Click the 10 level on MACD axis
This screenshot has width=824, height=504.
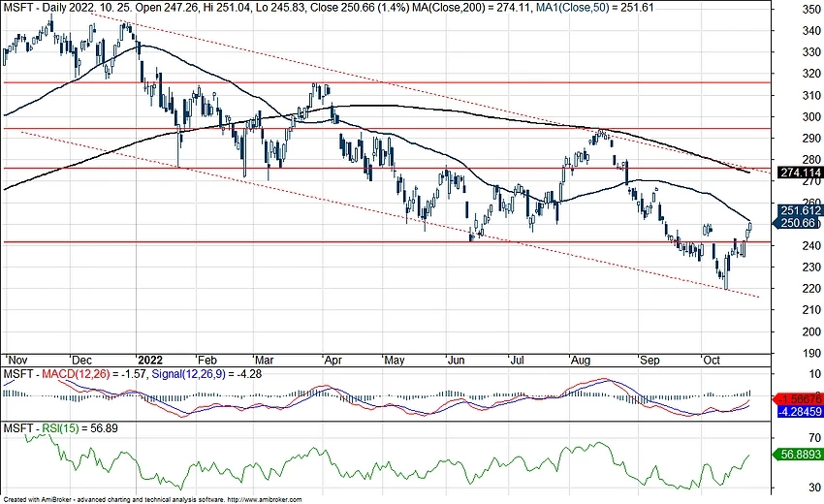[x=814, y=374]
